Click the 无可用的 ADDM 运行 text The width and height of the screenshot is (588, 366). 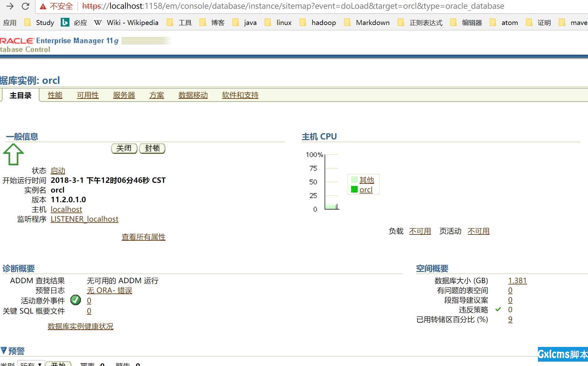123,281
